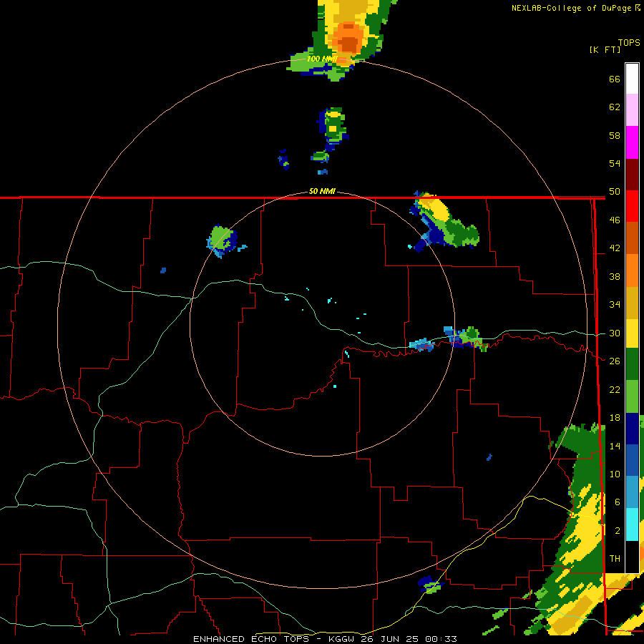Click the small yellow-centered cell inside the 100 NMI ring
This screenshot has width=644, height=644.
333,125
